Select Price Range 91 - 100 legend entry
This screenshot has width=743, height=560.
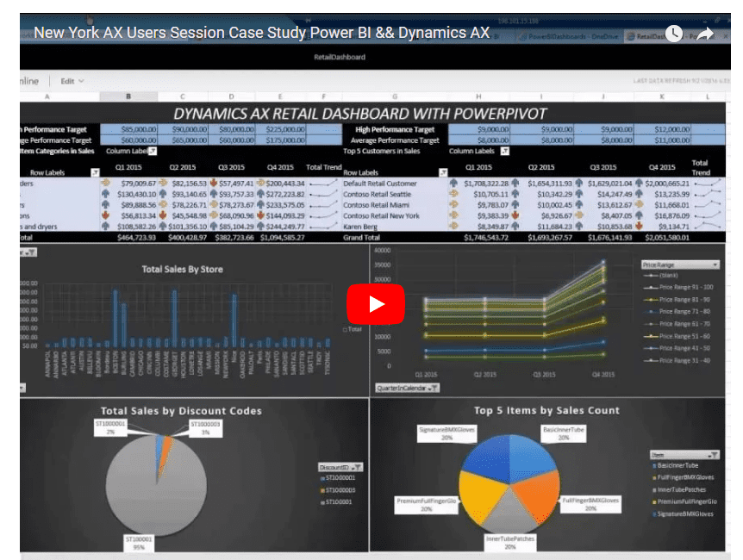point(678,287)
